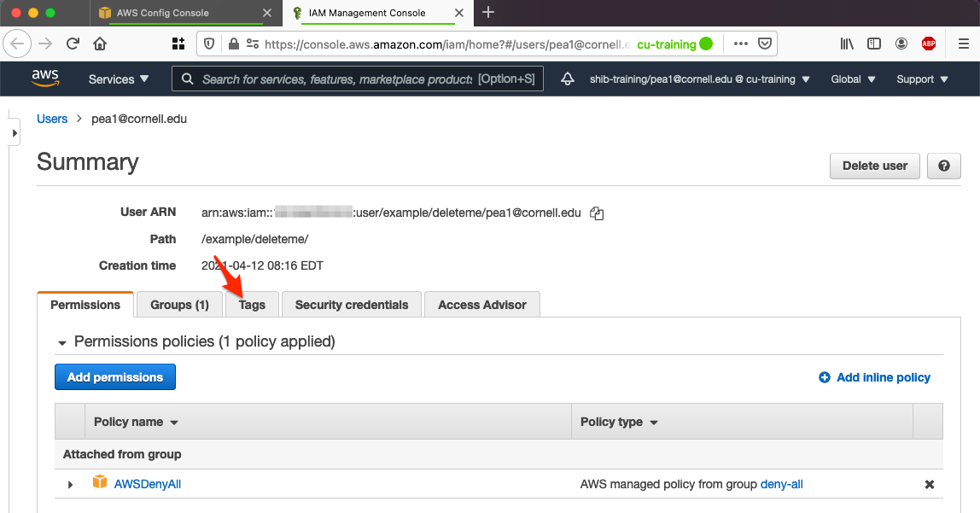Go back with the browser back arrow
Image resolution: width=980 pixels, height=513 pixels.
click(x=17, y=44)
